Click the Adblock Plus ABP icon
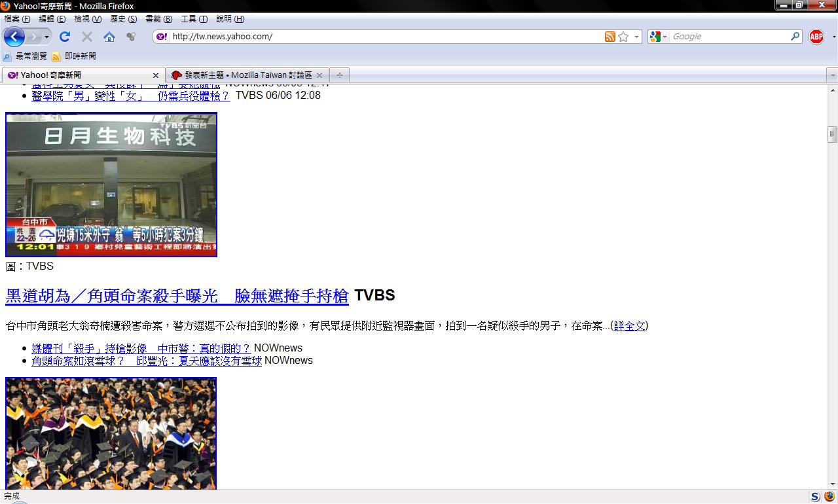 pyautogui.click(x=816, y=37)
